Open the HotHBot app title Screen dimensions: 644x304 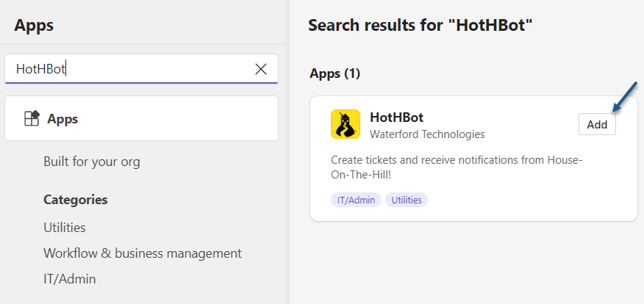(x=397, y=117)
